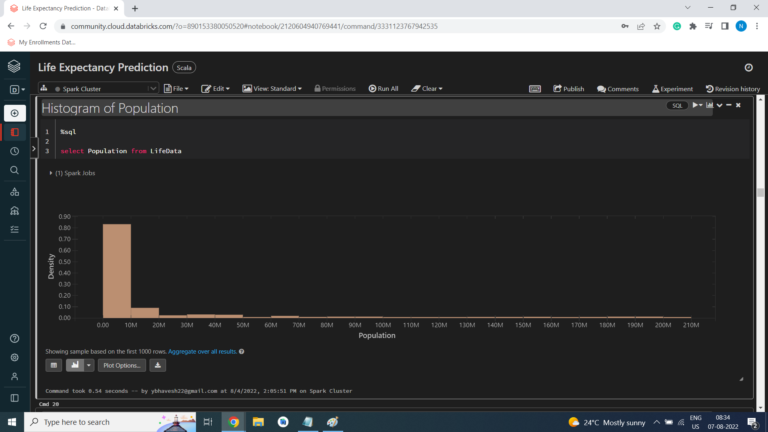Viewport: 768px width, 432px height.
Task: Click the download results icon
Action: coord(157,366)
